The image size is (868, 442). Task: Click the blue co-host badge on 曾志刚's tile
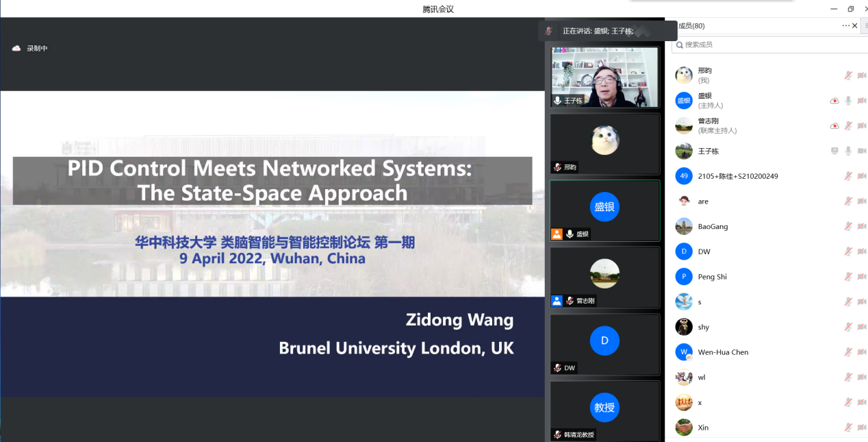tap(557, 301)
